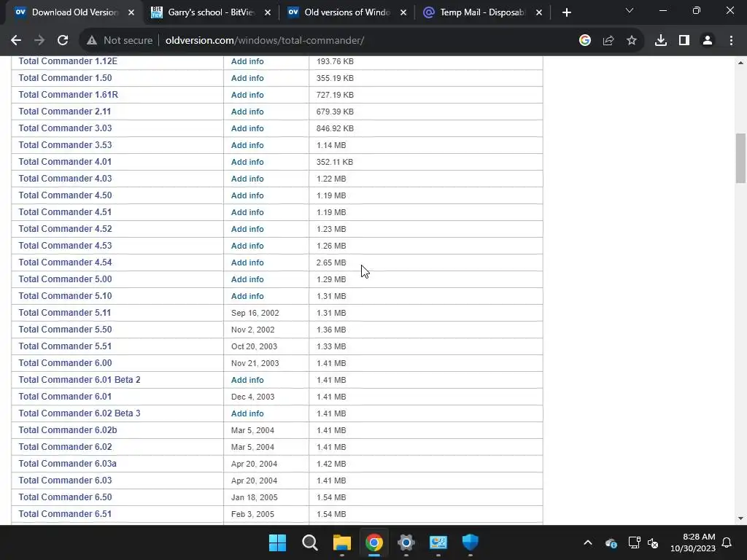Reload the current page
The image size is (747, 560).
(63, 41)
